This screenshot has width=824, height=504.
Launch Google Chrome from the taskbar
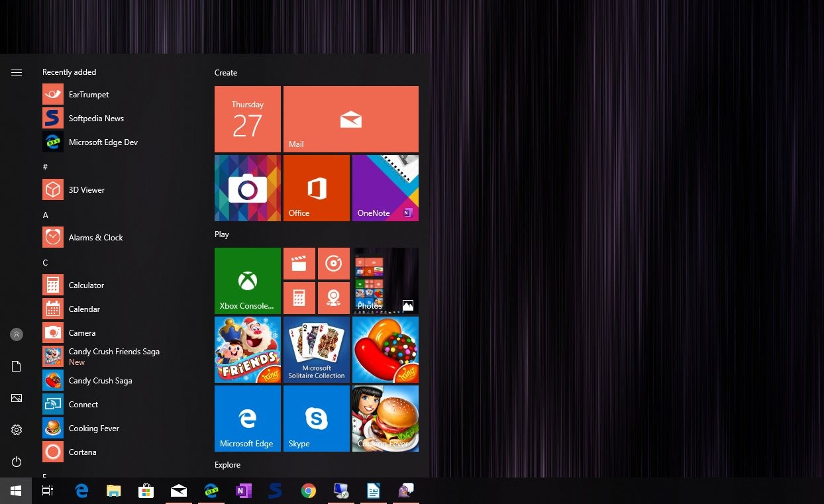click(x=309, y=491)
